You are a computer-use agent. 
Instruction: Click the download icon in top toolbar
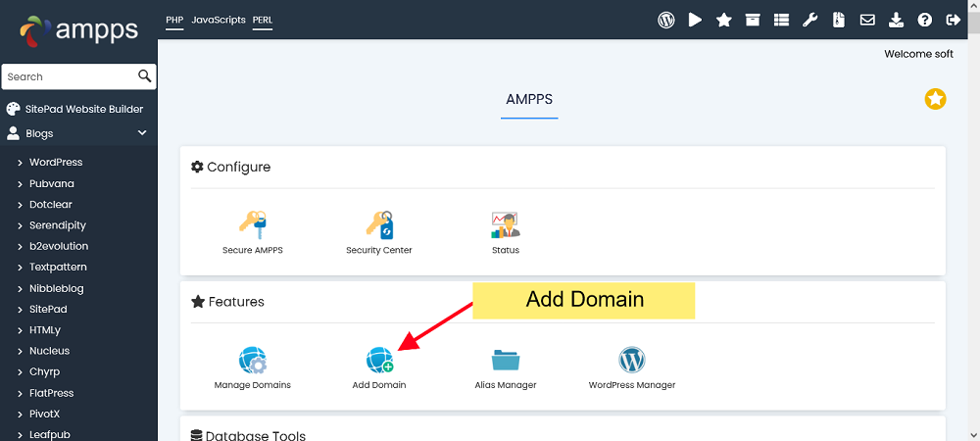(x=897, y=20)
